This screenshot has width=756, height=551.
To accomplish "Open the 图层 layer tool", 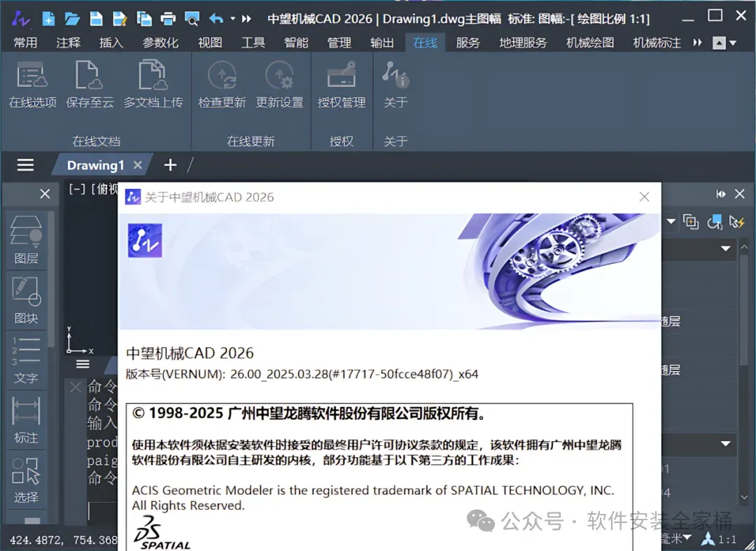I will 26,241.
